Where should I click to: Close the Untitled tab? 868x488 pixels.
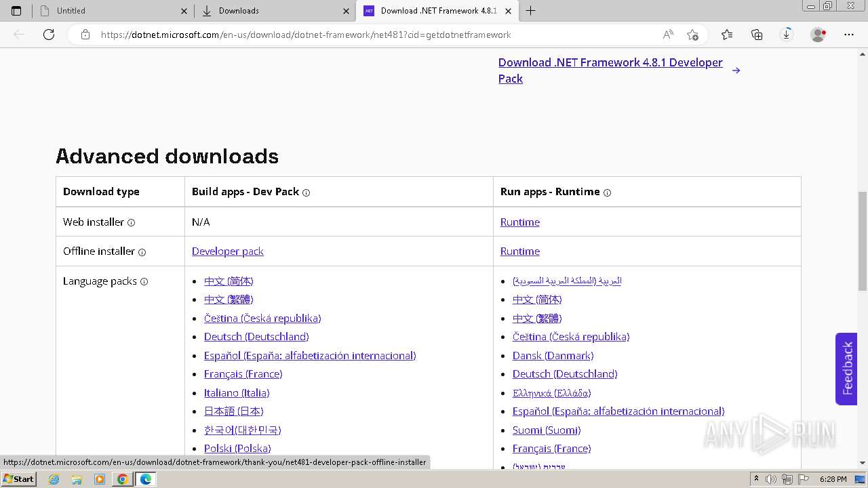(184, 11)
